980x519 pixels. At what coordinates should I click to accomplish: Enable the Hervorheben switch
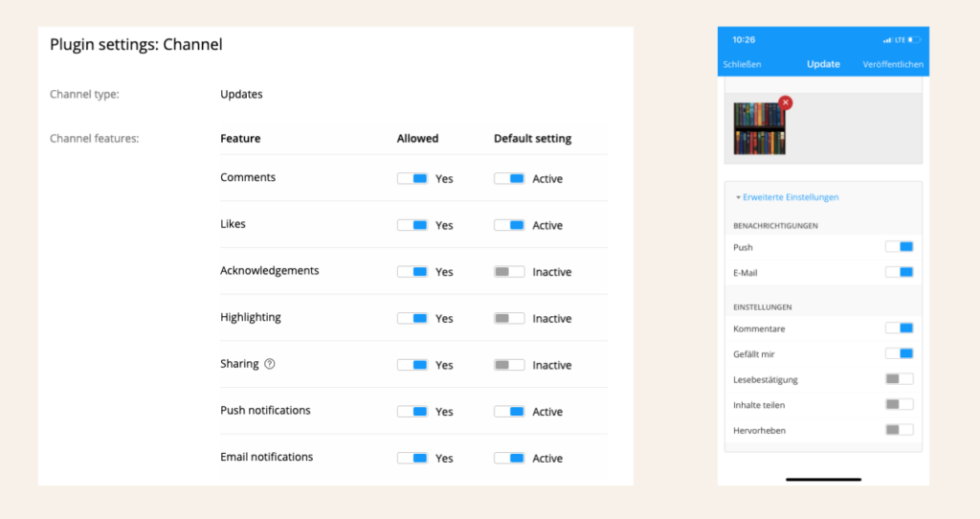point(900,430)
